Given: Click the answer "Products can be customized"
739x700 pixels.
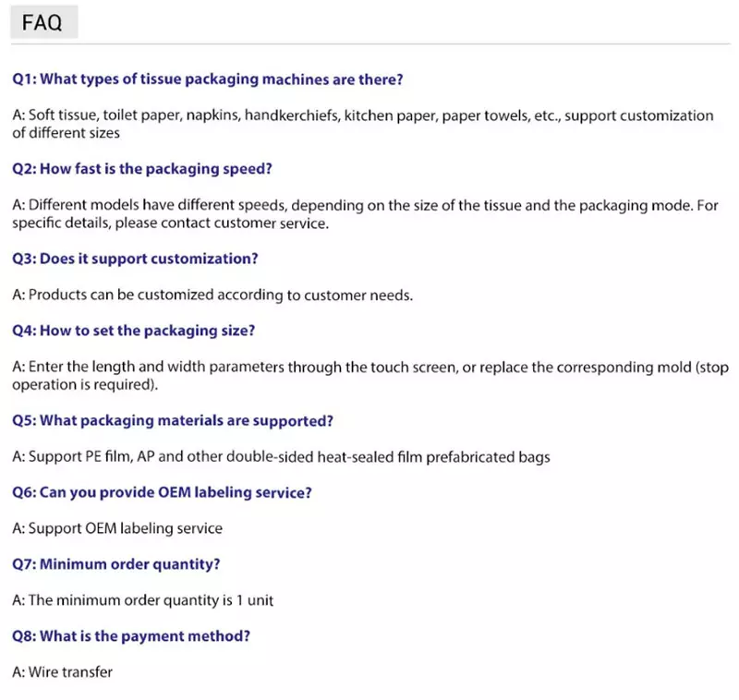Looking at the screenshot, I should coord(212,295).
